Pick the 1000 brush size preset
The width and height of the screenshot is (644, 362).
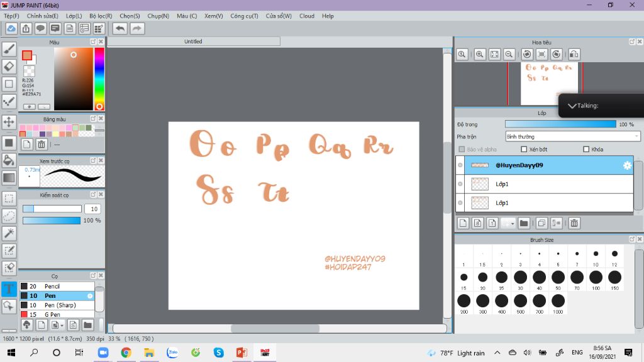pyautogui.click(x=558, y=304)
